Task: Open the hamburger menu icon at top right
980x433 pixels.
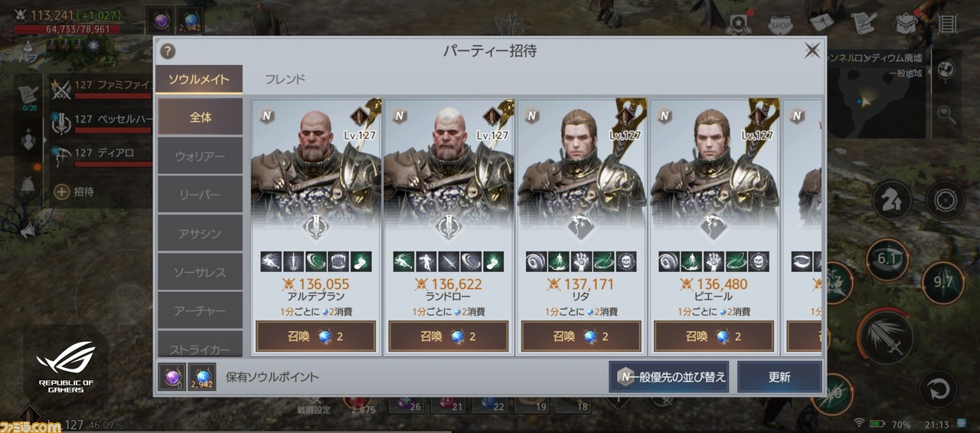Action: tap(948, 24)
